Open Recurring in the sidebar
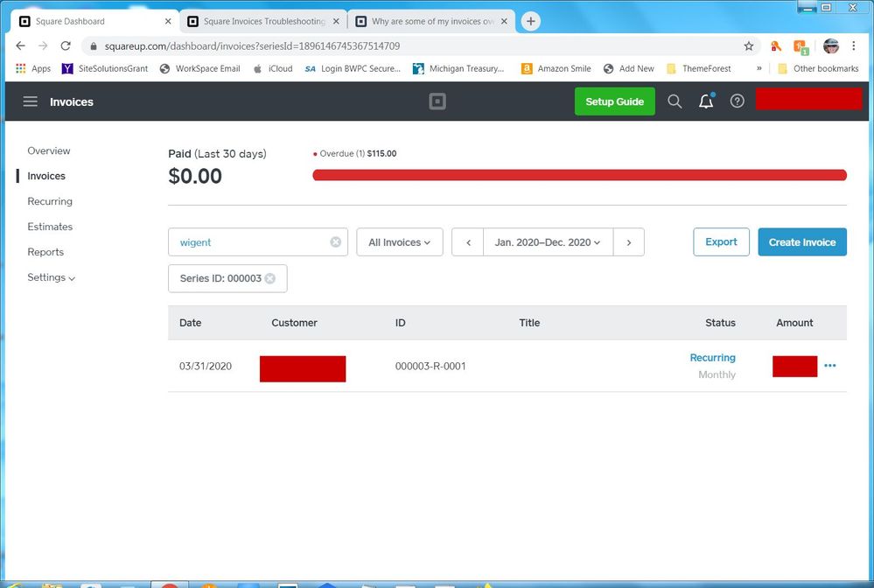This screenshot has width=874, height=588. point(50,201)
